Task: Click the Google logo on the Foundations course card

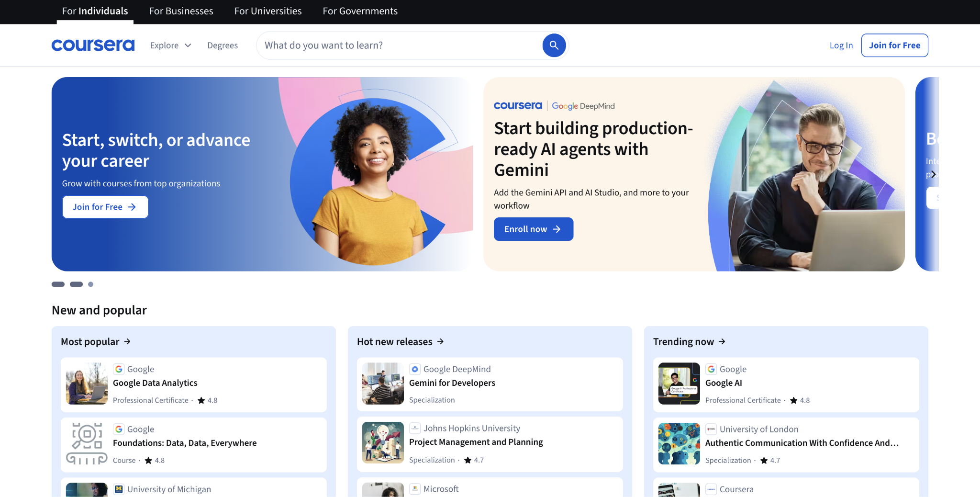Action: click(119, 429)
